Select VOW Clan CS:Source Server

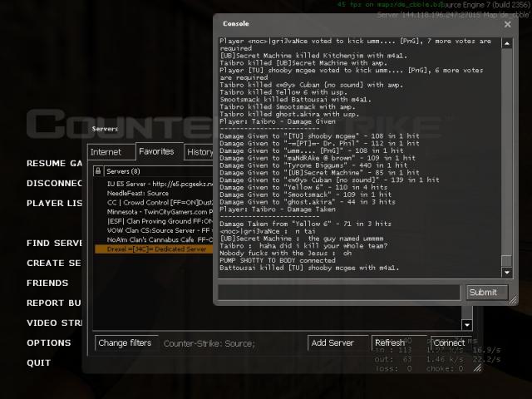point(154,230)
